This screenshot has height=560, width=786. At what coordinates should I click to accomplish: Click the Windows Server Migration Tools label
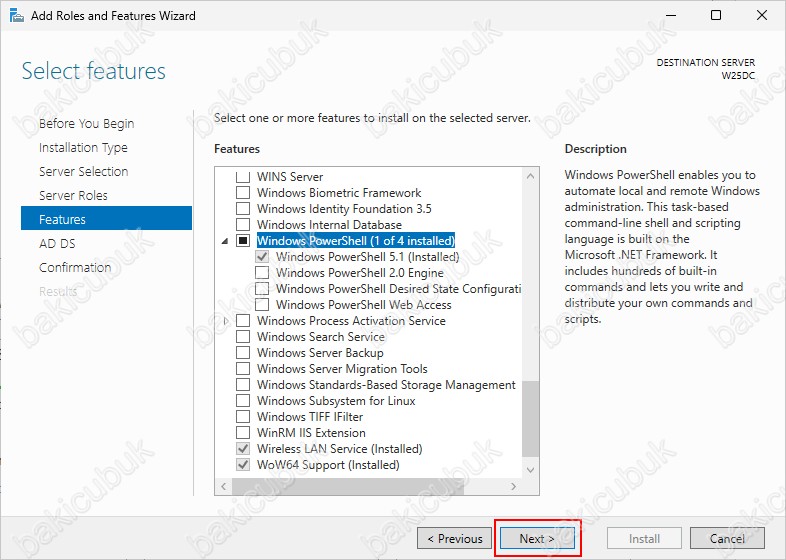point(342,369)
